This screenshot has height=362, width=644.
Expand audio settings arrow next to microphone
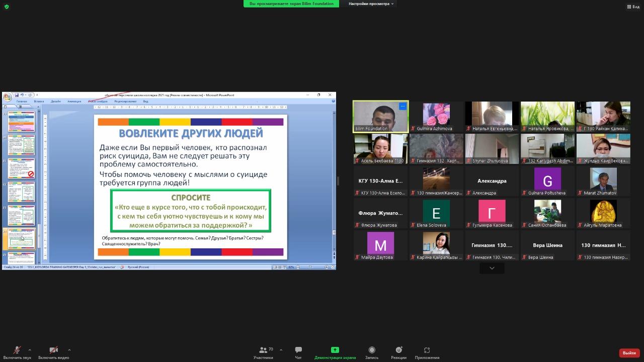(x=30, y=350)
